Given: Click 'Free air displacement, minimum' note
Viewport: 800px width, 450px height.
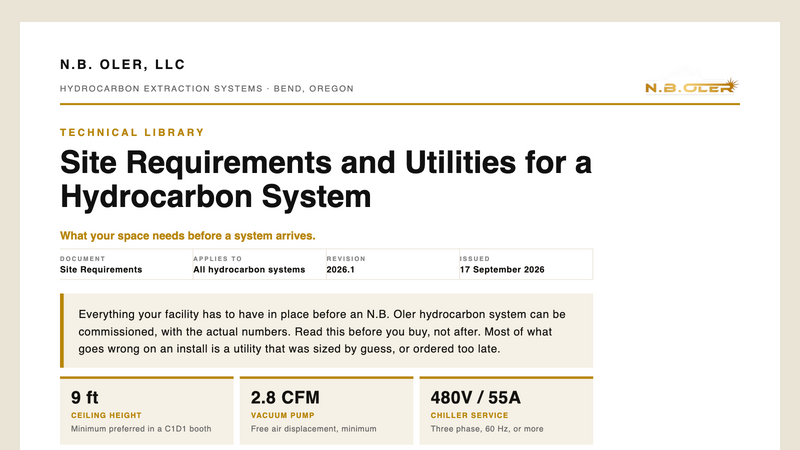Looking at the screenshot, I should point(313,429).
